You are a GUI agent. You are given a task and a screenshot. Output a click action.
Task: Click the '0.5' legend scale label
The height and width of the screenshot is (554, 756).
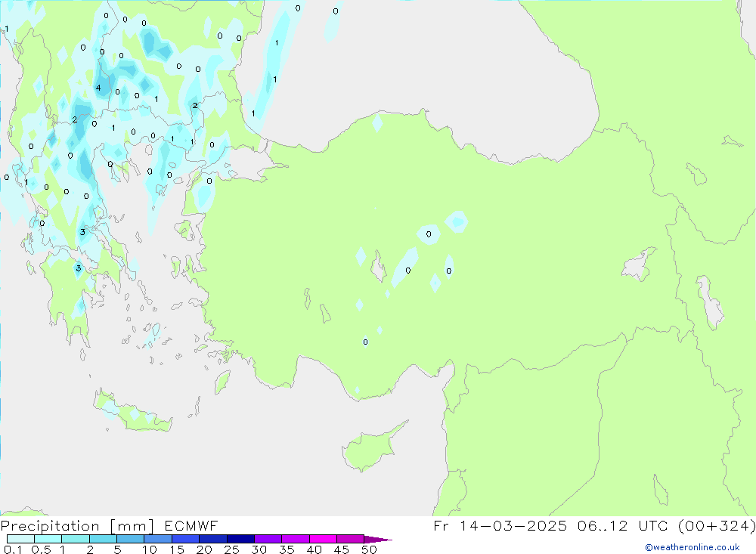point(41,549)
